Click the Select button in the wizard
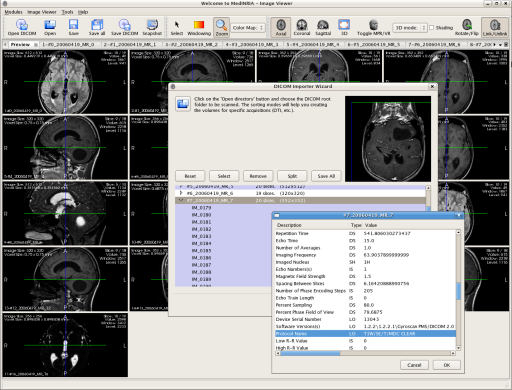Viewport: 512px width, 390px height. pos(224,176)
